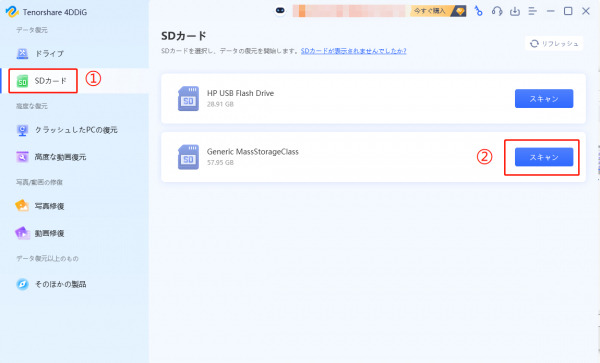The height and width of the screenshot is (363, 600).
Task: Open 高度な動画復元 in sidebar
Action: click(x=51, y=157)
